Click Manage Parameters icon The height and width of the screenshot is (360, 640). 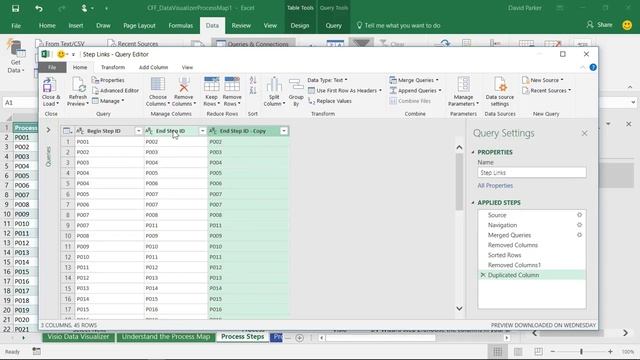tap(463, 84)
